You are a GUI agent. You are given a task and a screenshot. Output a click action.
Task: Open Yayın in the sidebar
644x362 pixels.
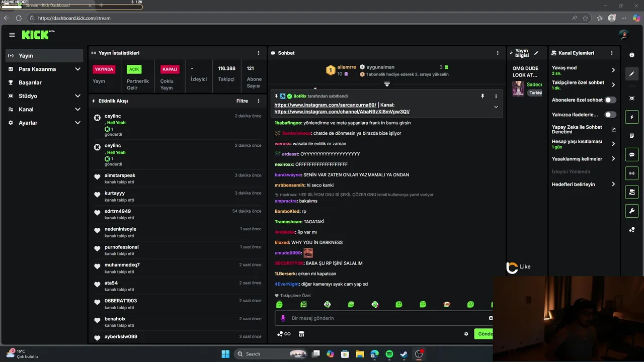(44, 56)
